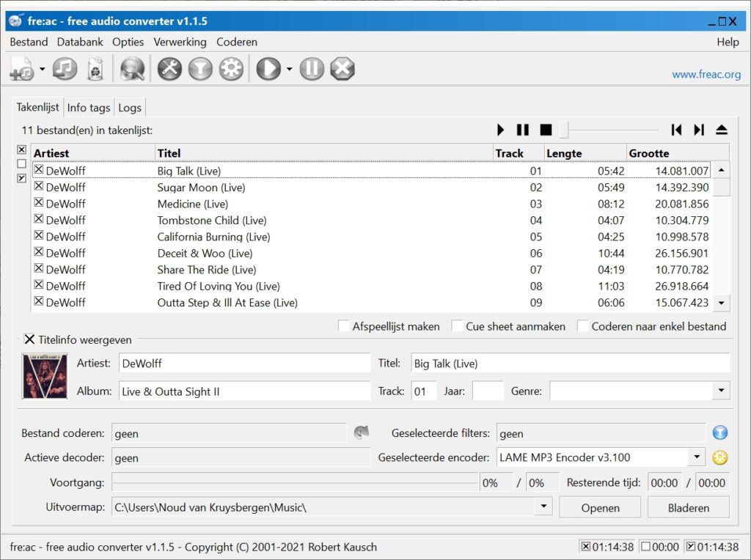
Task: Enable Afspeellijst maken checkbox
Action: click(x=343, y=326)
